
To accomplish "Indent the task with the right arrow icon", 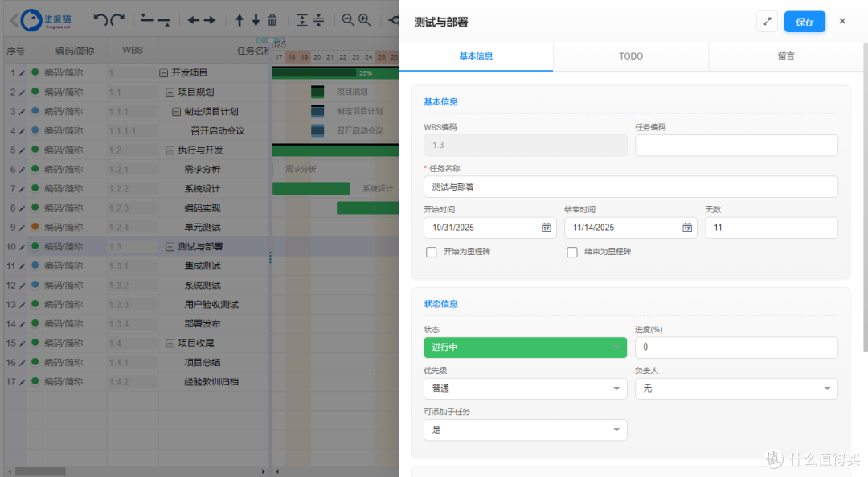I will tap(209, 20).
